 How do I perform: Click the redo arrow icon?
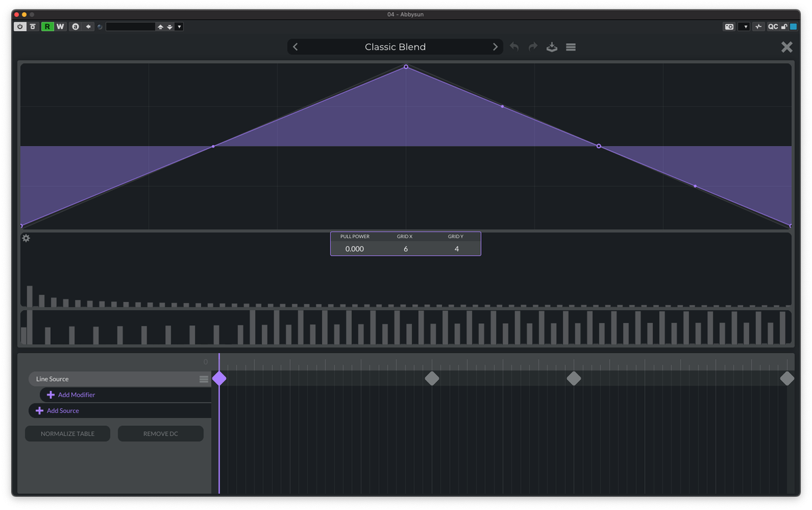coord(533,47)
